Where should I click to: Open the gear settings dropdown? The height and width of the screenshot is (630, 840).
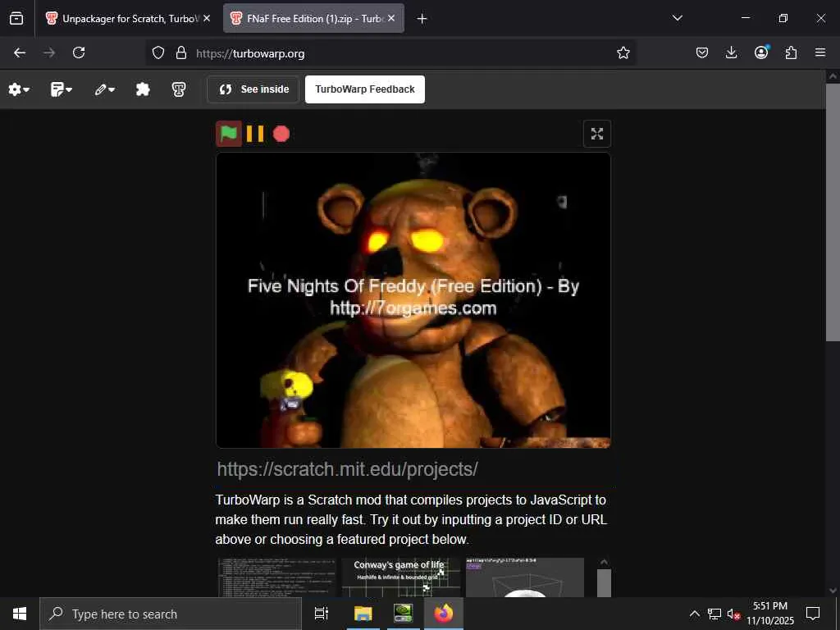(x=19, y=89)
